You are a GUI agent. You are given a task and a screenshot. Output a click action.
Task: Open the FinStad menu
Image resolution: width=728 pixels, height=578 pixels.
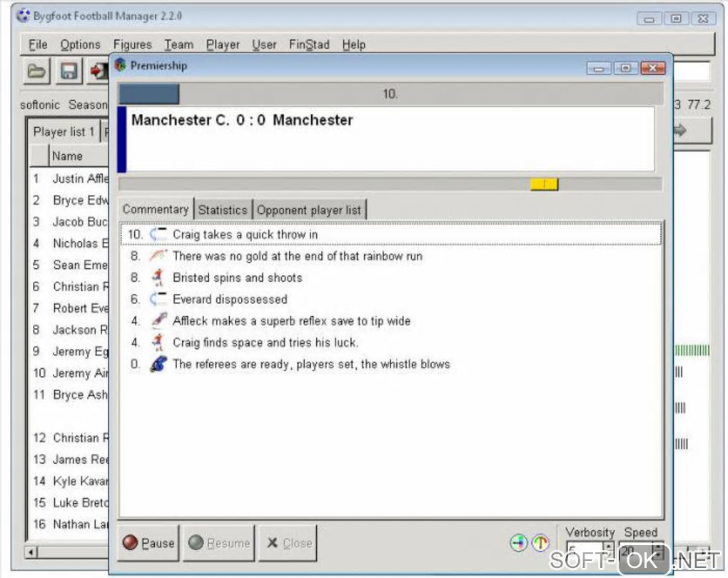coord(309,44)
